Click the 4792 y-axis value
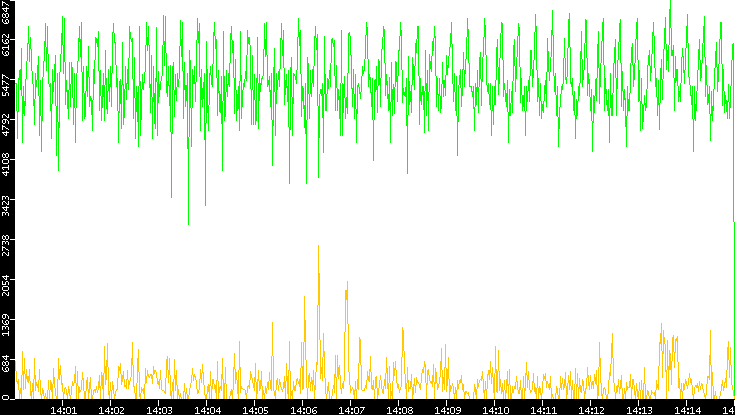The image size is (735, 415). point(6,123)
